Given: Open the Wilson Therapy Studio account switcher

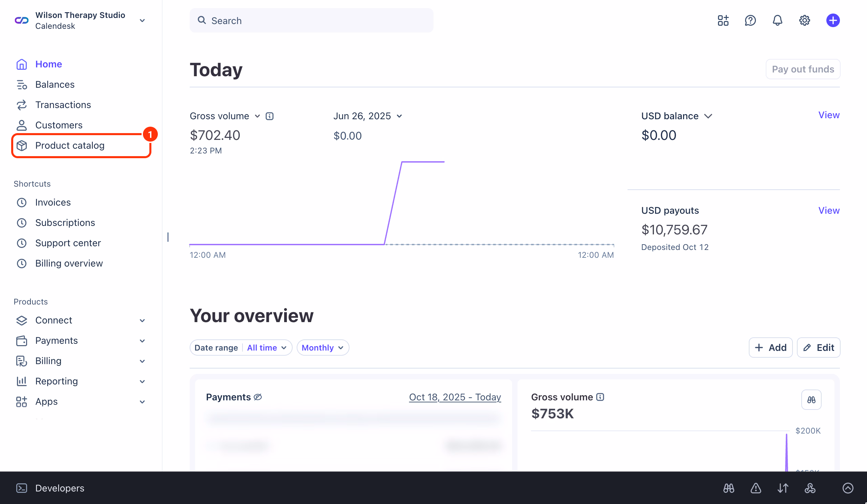Looking at the screenshot, I should 80,21.
